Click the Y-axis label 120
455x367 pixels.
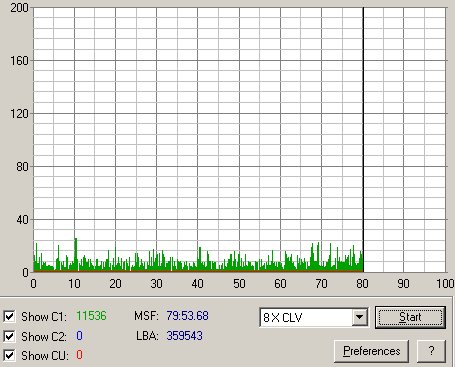19,114
